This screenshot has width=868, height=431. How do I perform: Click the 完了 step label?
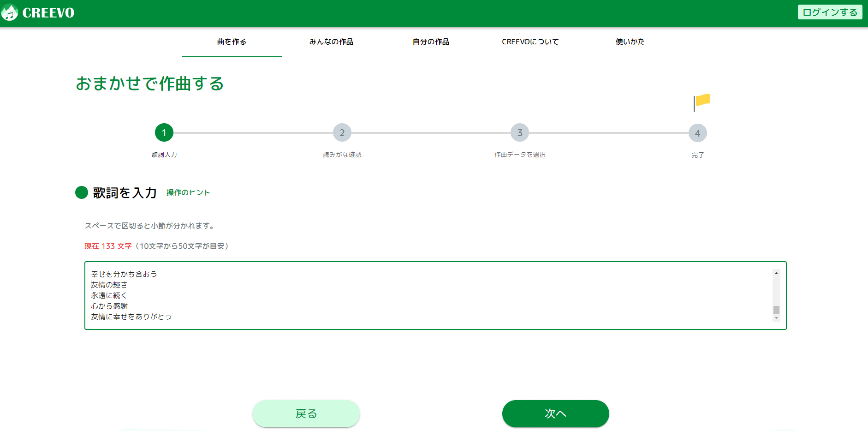tap(698, 155)
